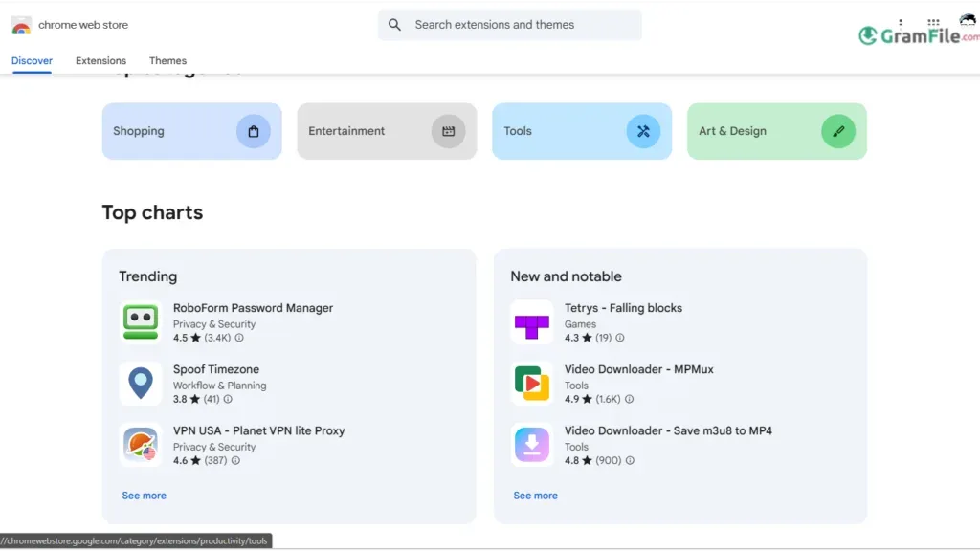Screen dimensions: 980x551
Task: Click the Save m3u8 to MP4 icon
Action: tap(532, 444)
